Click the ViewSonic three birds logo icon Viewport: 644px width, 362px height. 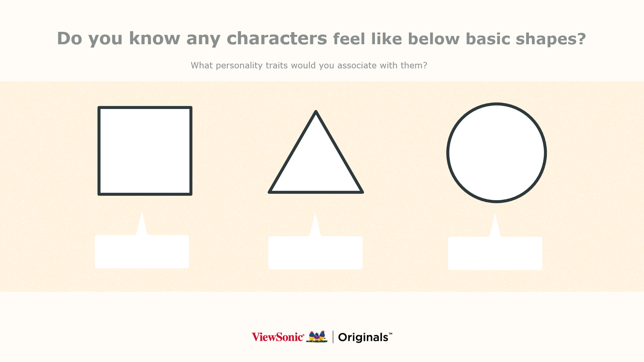(x=317, y=337)
